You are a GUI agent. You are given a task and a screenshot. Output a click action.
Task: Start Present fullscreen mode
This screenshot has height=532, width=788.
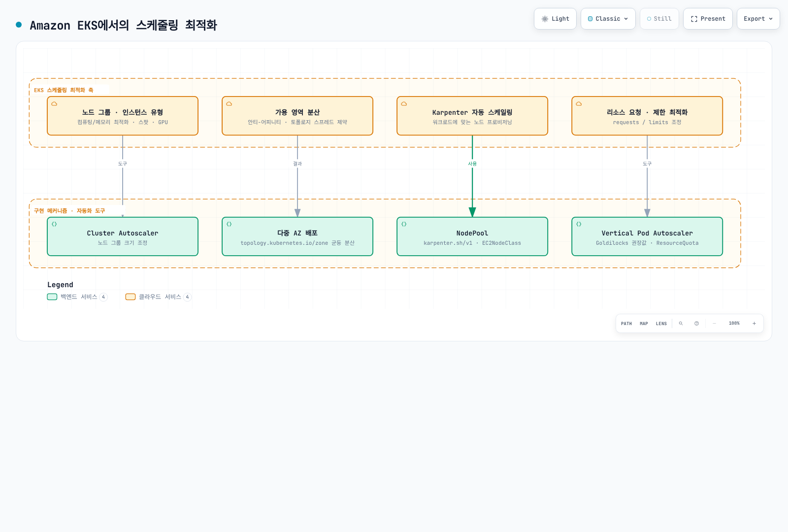708,19
